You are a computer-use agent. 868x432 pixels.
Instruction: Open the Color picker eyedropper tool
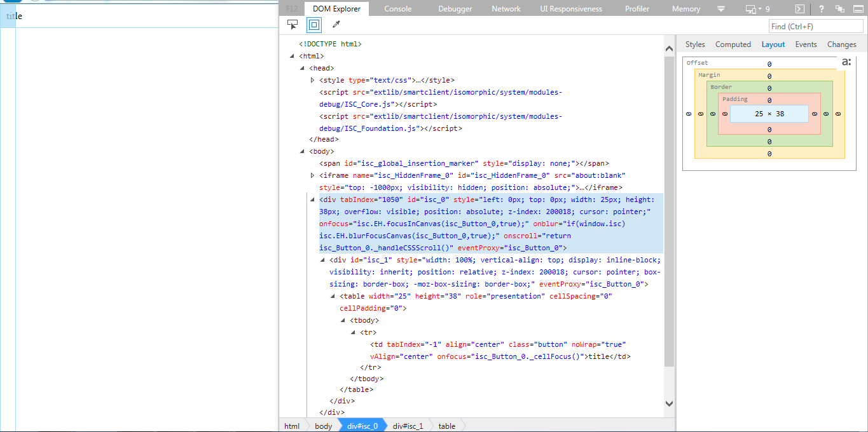[336, 25]
